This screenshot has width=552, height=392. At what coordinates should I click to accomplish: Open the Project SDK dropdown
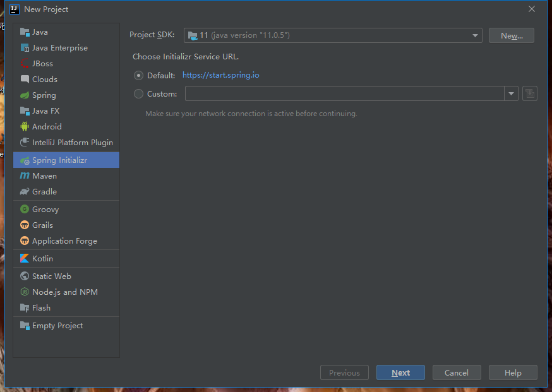(x=333, y=35)
